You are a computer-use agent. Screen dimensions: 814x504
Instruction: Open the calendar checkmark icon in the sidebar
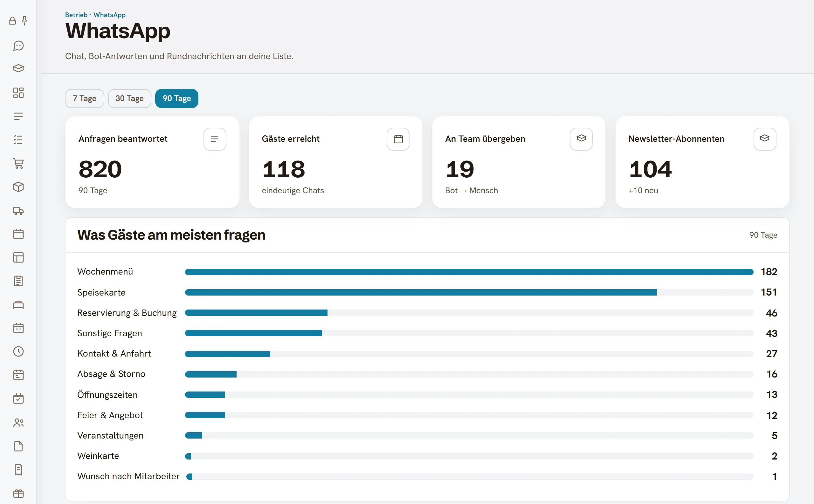[18, 399]
